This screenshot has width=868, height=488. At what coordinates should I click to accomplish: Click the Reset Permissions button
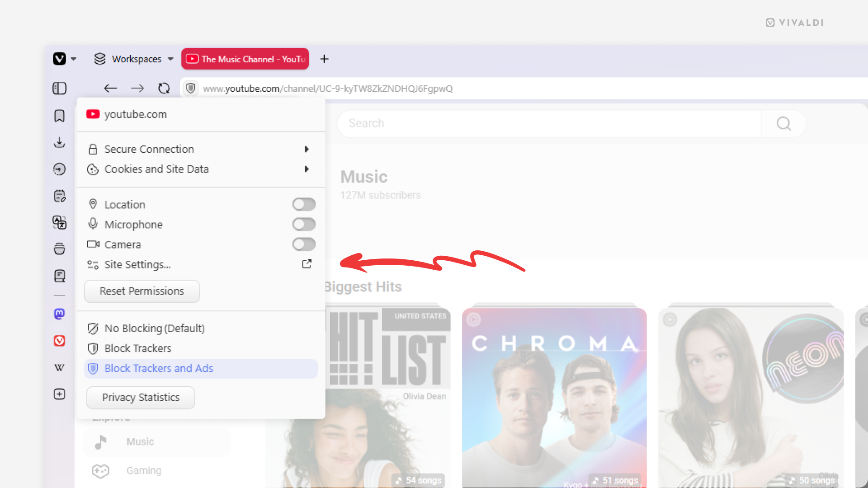(142, 291)
